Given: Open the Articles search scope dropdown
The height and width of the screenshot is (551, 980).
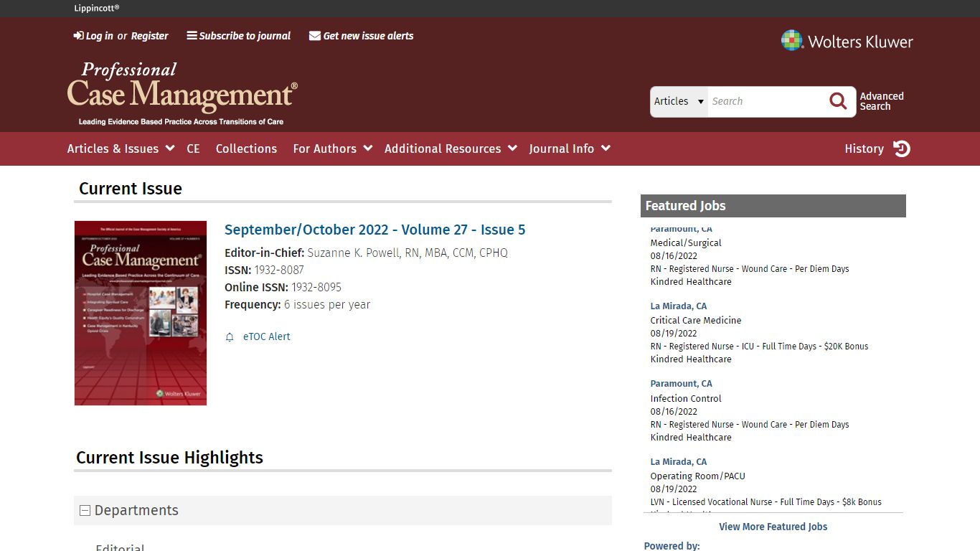Looking at the screenshot, I should click(679, 101).
